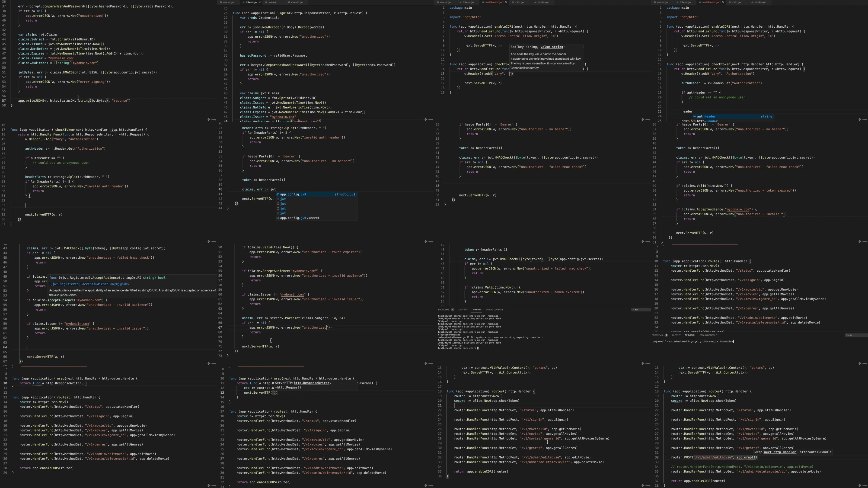Open the OUTPUT tab in the go run terminal panel
868x488 pixels.
(x=462, y=310)
